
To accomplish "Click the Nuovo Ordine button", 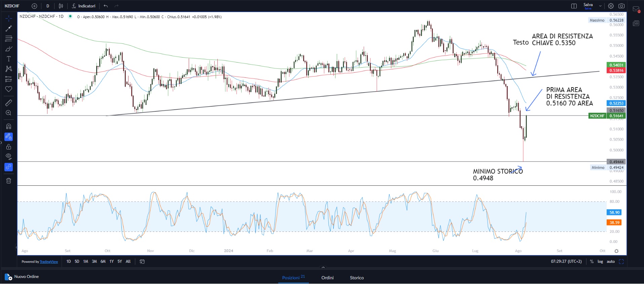I will 22,277.
